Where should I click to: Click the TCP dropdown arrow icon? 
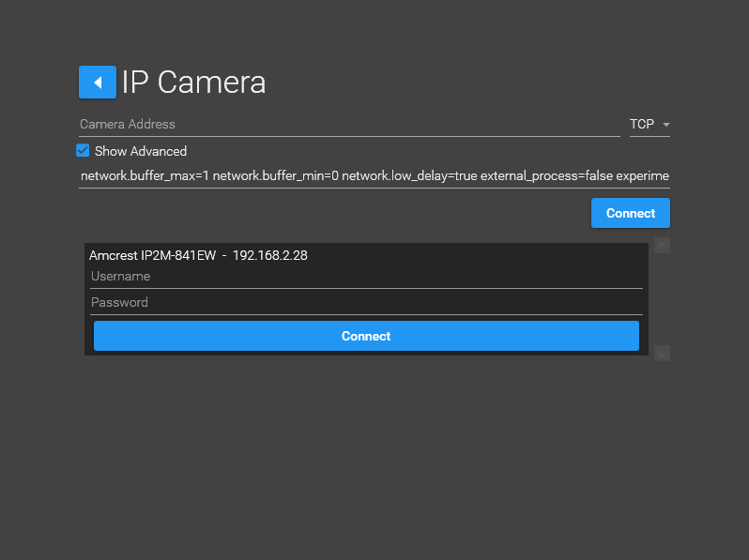pos(665,125)
